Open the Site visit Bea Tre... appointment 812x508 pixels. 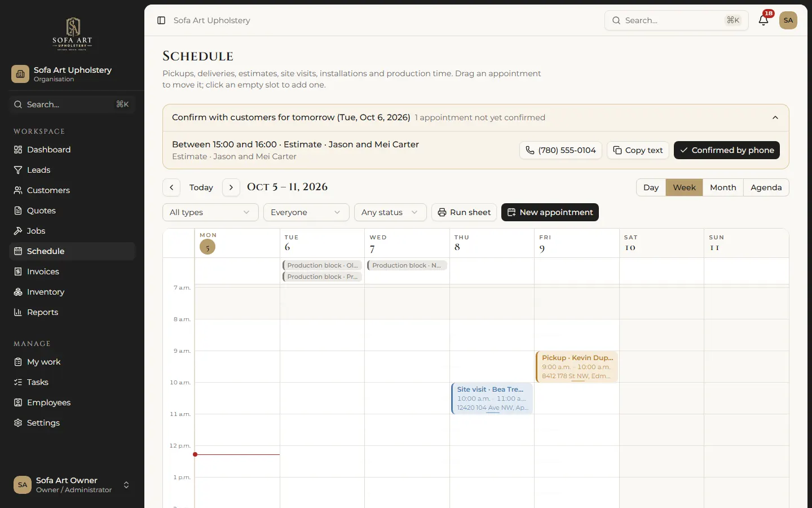(492, 398)
